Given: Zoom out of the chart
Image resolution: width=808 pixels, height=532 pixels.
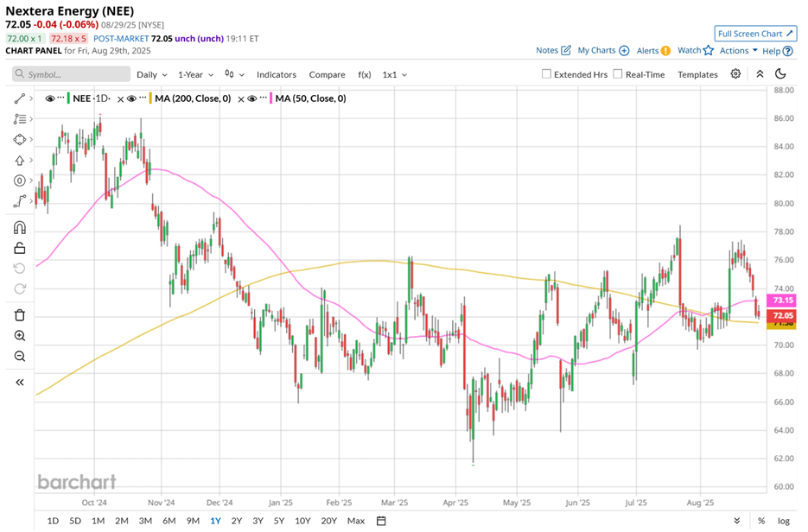Looking at the screenshot, I should click(20, 357).
